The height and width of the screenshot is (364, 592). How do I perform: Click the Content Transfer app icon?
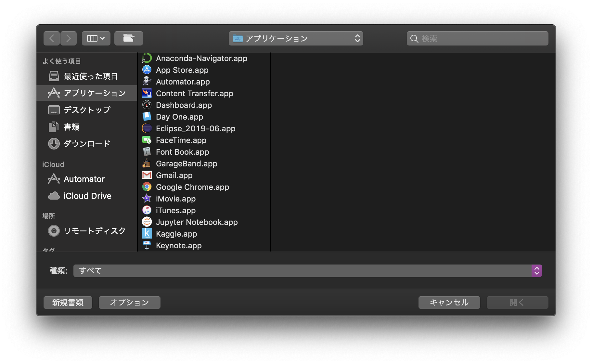tap(147, 93)
